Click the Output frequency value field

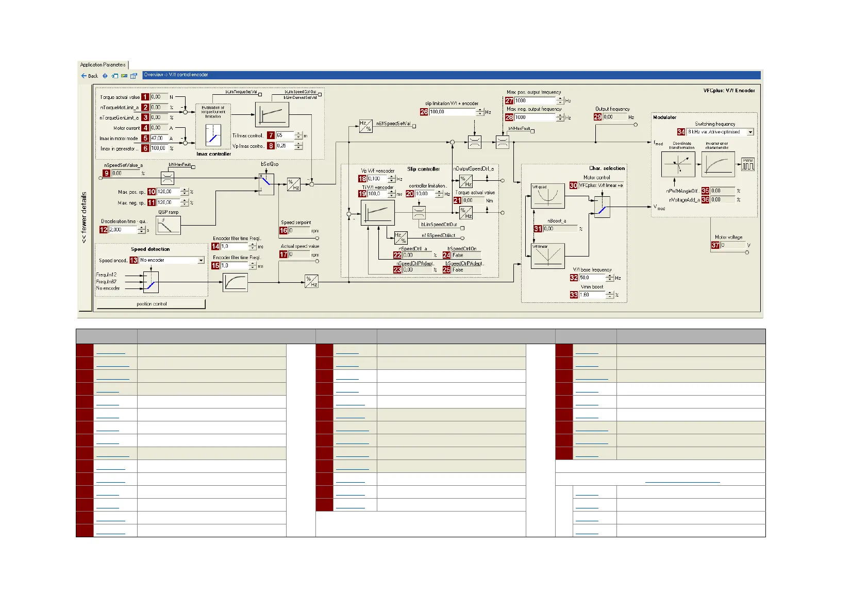point(614,117)
